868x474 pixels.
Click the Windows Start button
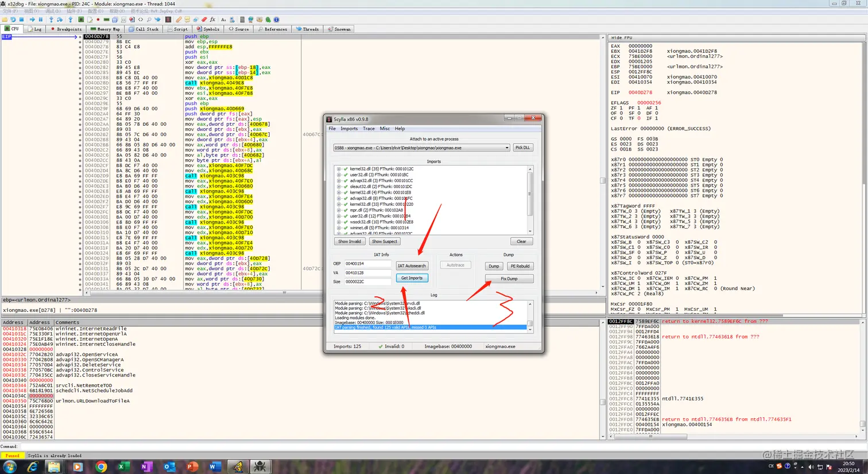tap(10, 467)
